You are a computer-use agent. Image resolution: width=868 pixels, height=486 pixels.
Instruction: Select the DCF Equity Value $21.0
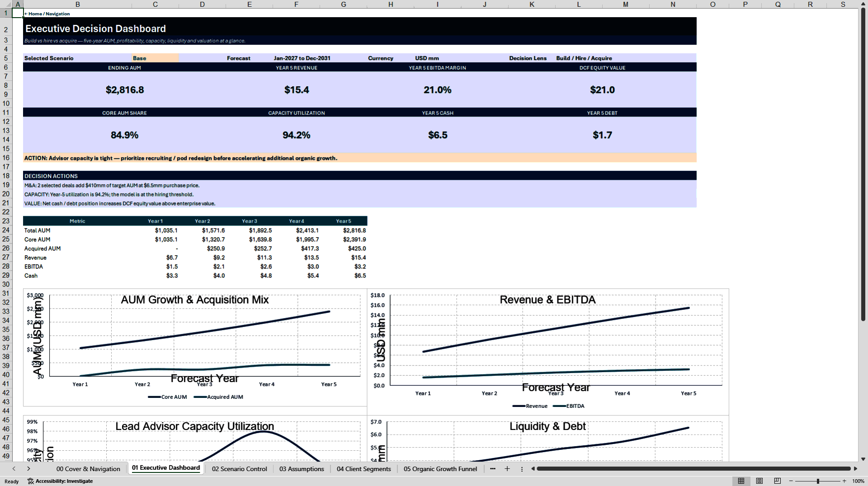pos(602,90)
